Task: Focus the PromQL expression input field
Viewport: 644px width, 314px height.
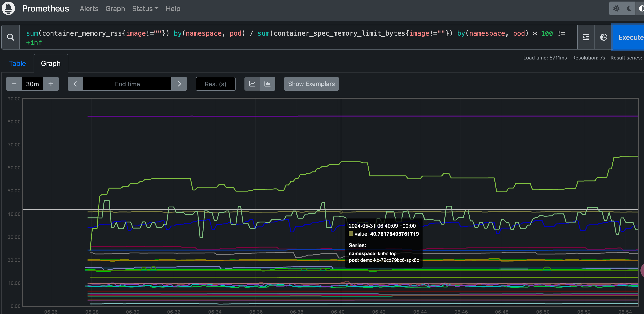Action: point(299,37)
